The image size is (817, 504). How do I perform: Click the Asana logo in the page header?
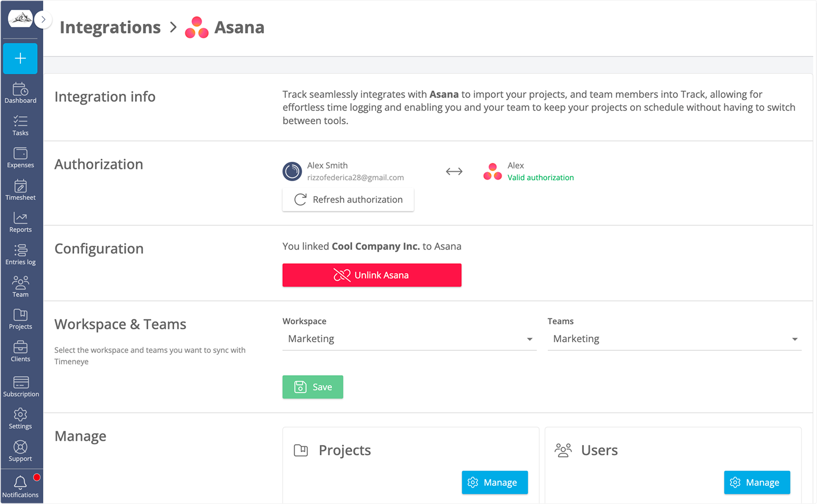tap(197, 27)
